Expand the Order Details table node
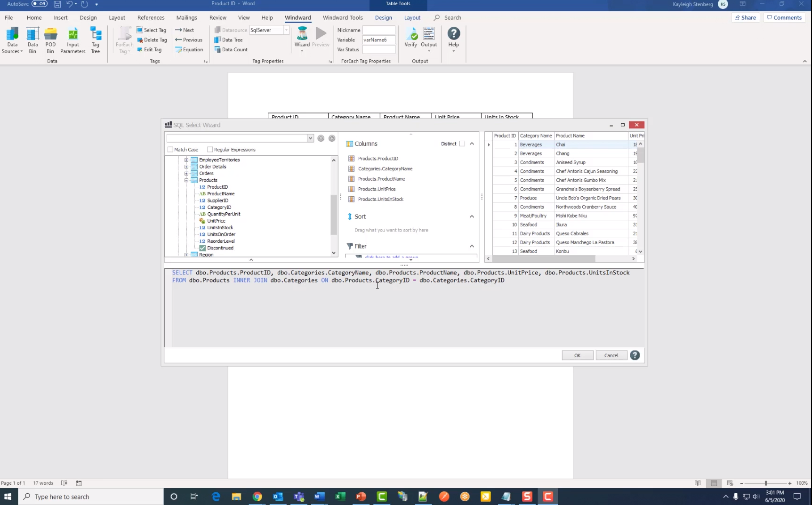 coord(186,167)
